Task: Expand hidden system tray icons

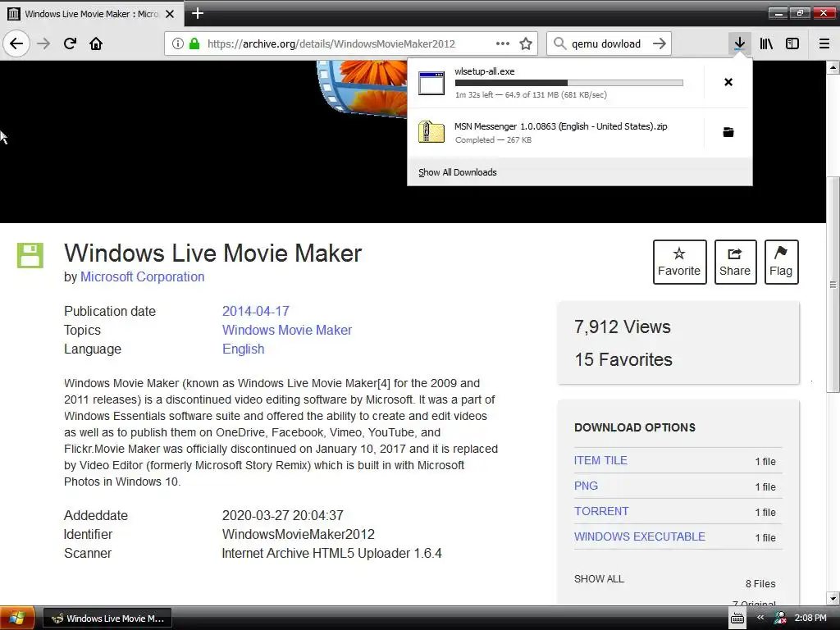Action: 760,618
